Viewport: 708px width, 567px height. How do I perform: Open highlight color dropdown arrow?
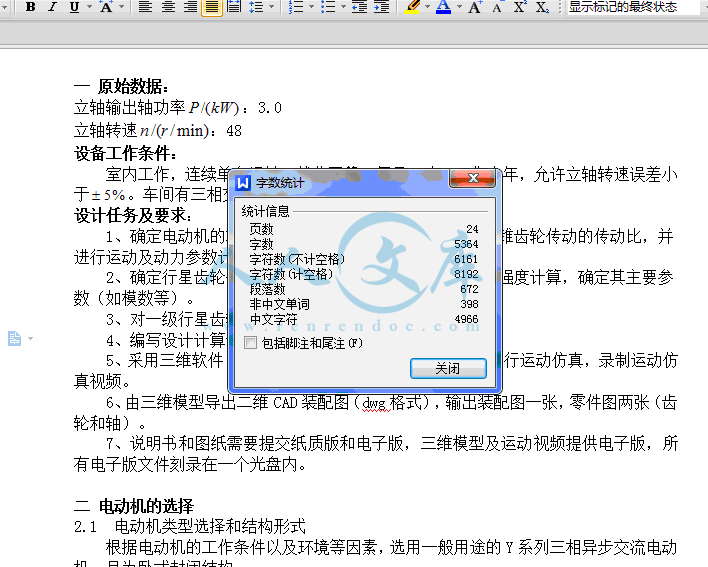pyautogui.click(x=427, y=7)
